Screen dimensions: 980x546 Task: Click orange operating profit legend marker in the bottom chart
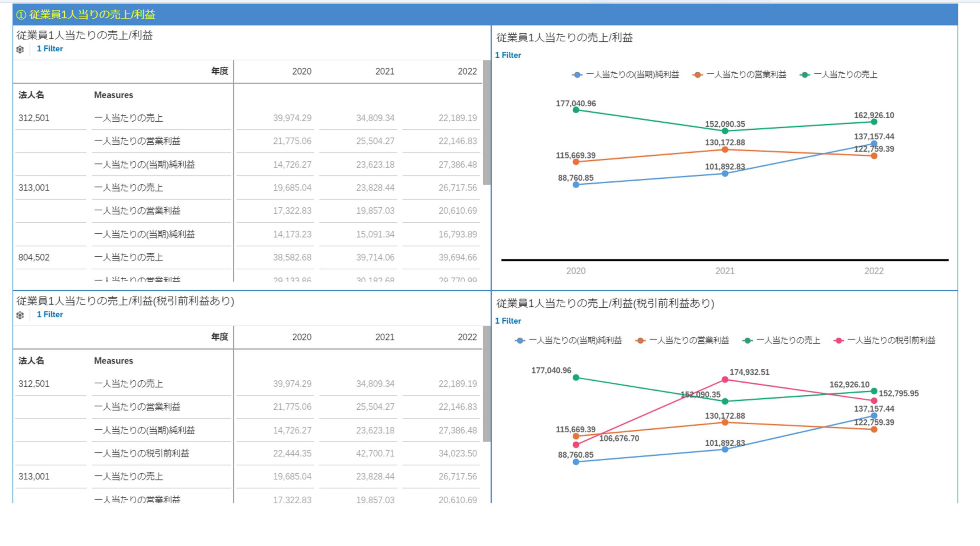(x=640, y=341)
